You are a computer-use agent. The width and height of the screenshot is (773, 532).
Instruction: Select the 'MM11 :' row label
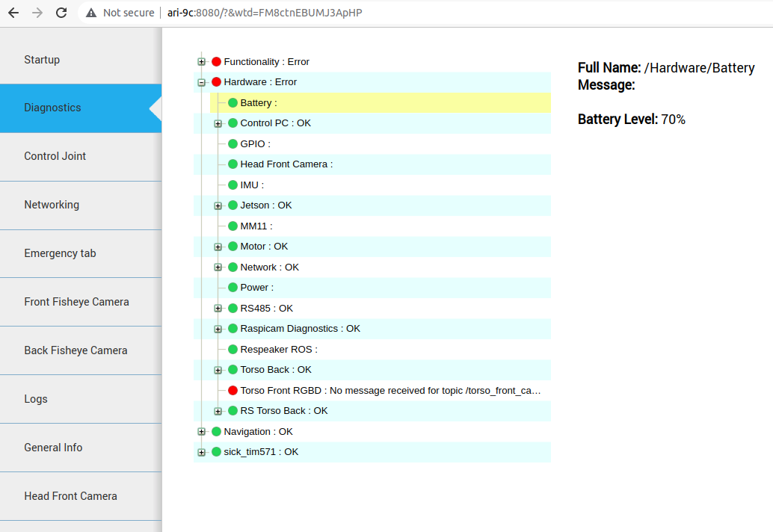[x=256, y=226]
